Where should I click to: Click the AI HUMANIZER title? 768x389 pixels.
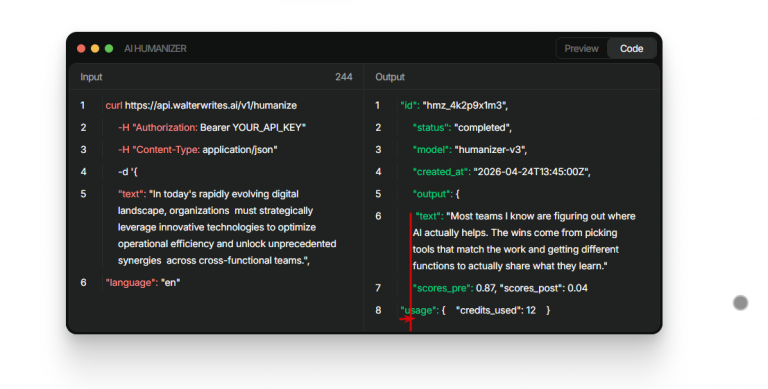click(x=155, y=49)
